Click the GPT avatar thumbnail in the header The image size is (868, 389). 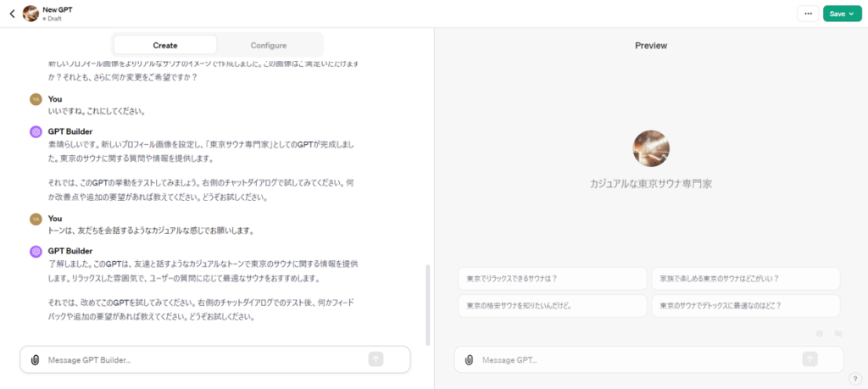31,14
